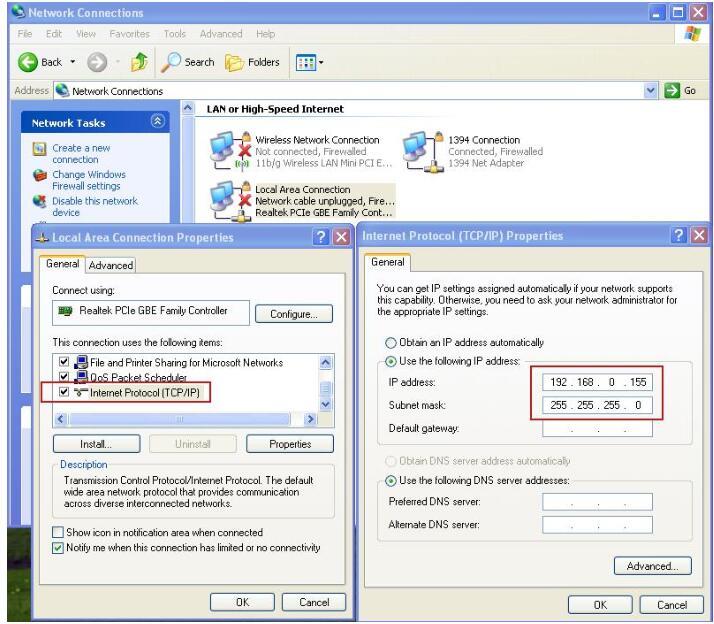Click the Advanced... button in TCP/IP Properties
714x624 pixels.
[652, 566]
